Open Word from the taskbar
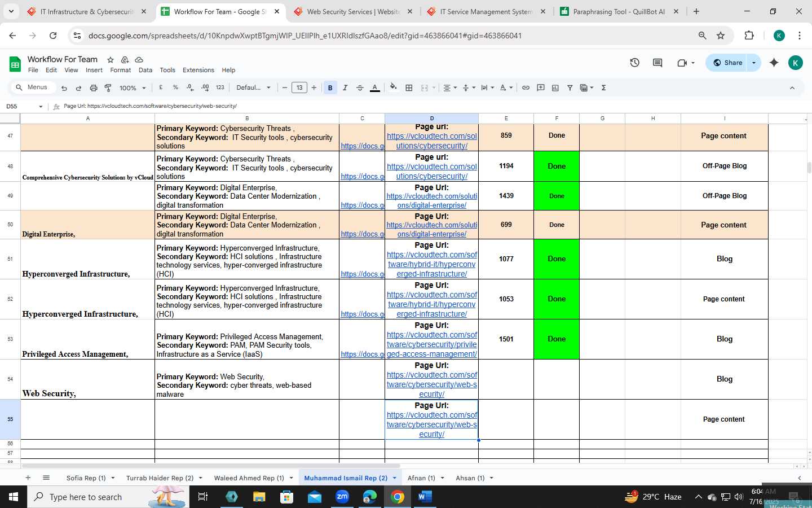This screenshot has width=812, height=508. 425,497
